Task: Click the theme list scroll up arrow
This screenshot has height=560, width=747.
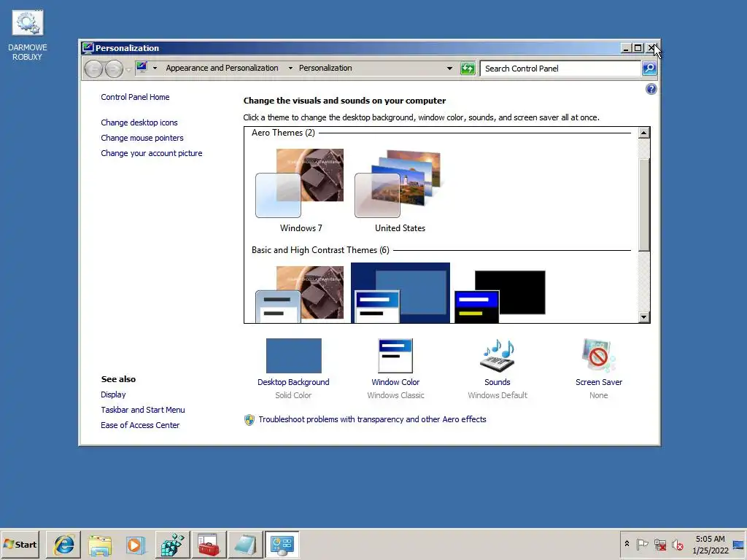Action: click(x=643, y=133)
